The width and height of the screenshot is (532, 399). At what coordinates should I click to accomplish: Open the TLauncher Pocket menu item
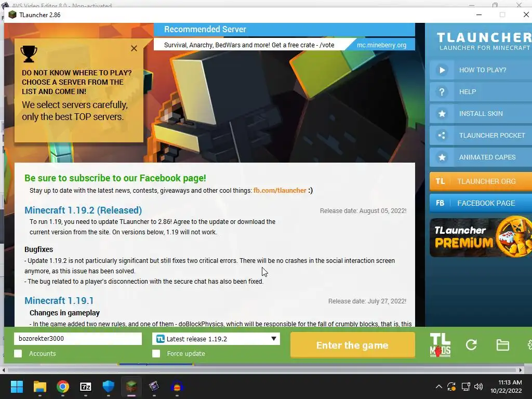481,136
